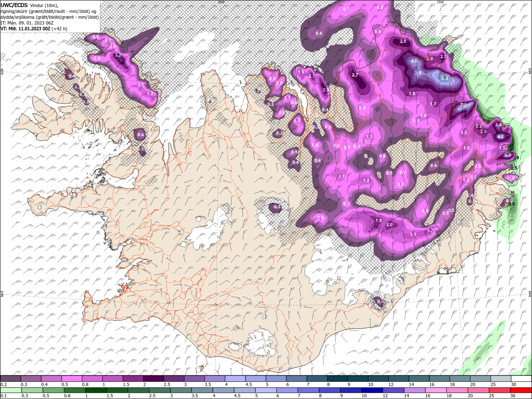Click the 15W longitude label
Image resolution: width=532 pixels, height=399 pixels.
[x=440, y=2]
